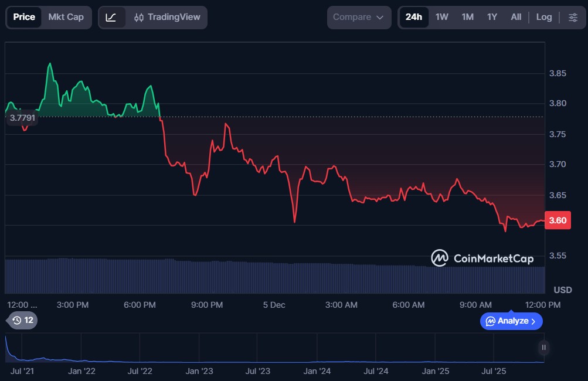Click the history clock icon badge
The height and width of the screenshot is (381, 588).
coord(23,321)
